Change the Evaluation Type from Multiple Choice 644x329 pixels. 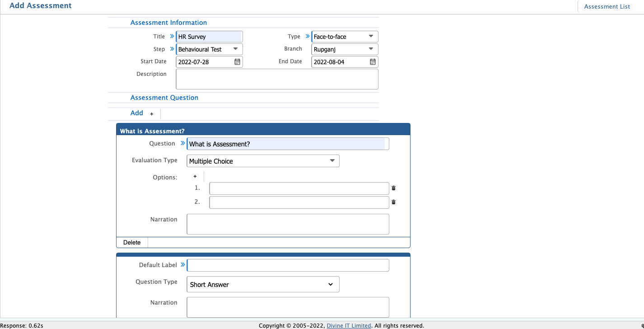click(x=263, y=161)
